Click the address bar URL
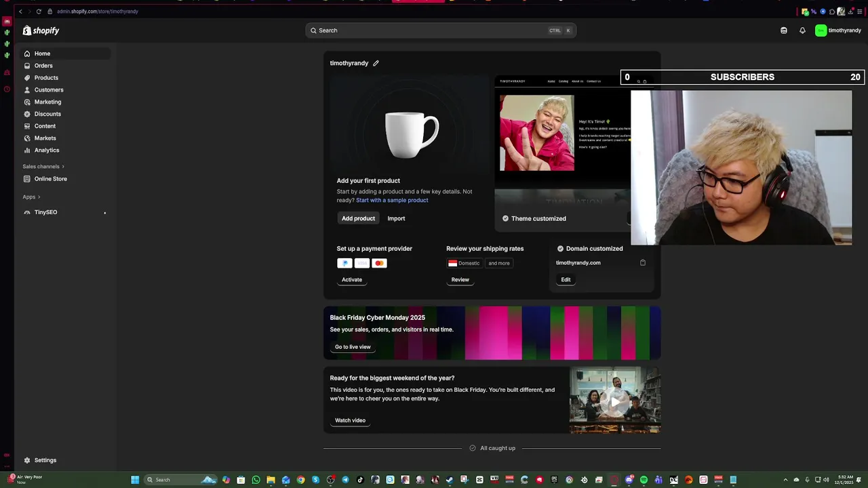The image size is (868, 488). 98,12
